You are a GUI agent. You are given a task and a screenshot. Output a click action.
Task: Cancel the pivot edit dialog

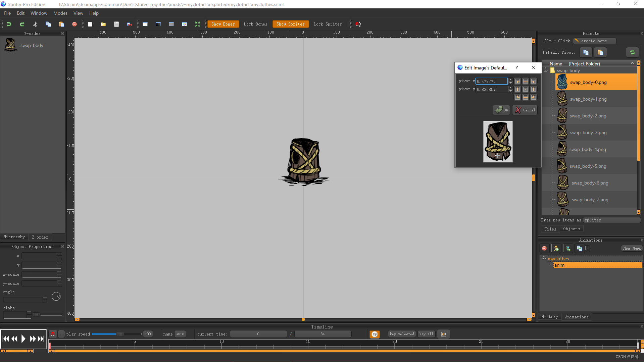(x=525, y=110)
